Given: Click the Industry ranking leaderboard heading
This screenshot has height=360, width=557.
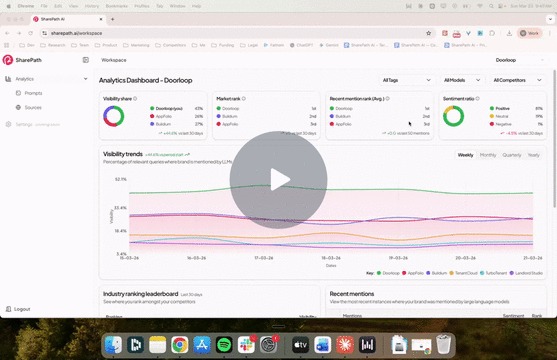Looking at the screenshot, I should tap(141, 294).
